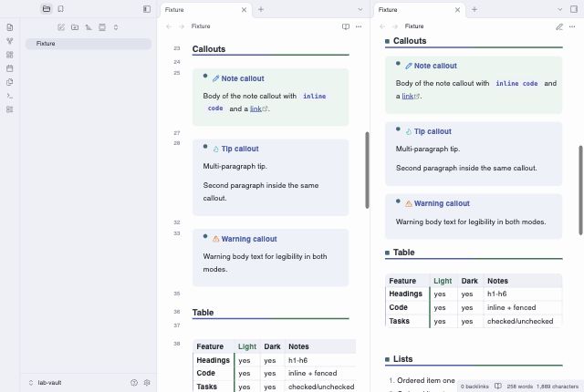Close the left pane Fixture tab

[x=244, y=10]
